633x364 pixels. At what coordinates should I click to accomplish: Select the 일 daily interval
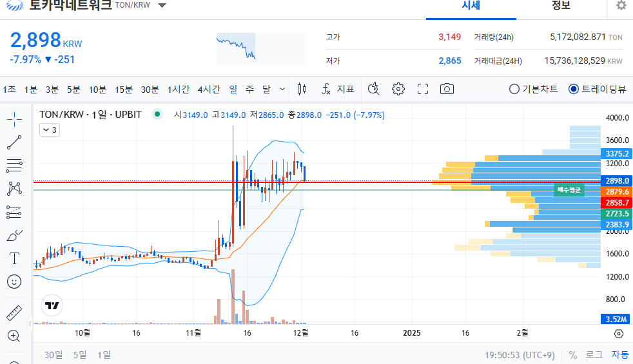(x=233, y=89)
